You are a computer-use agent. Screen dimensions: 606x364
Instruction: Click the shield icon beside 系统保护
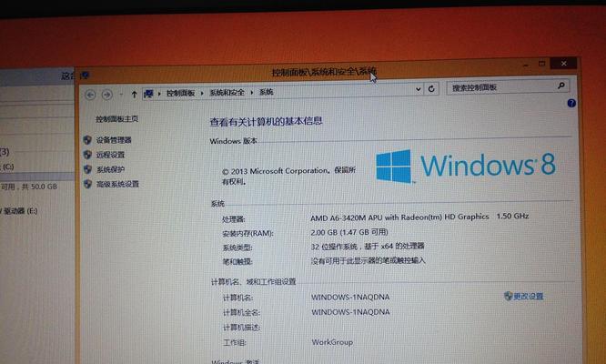coord(87,169)
